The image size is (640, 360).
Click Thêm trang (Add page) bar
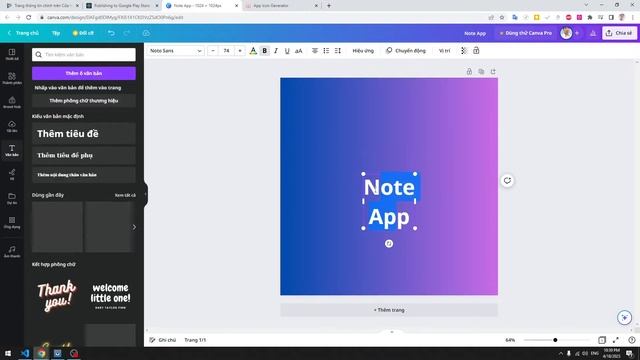[389, 310]
